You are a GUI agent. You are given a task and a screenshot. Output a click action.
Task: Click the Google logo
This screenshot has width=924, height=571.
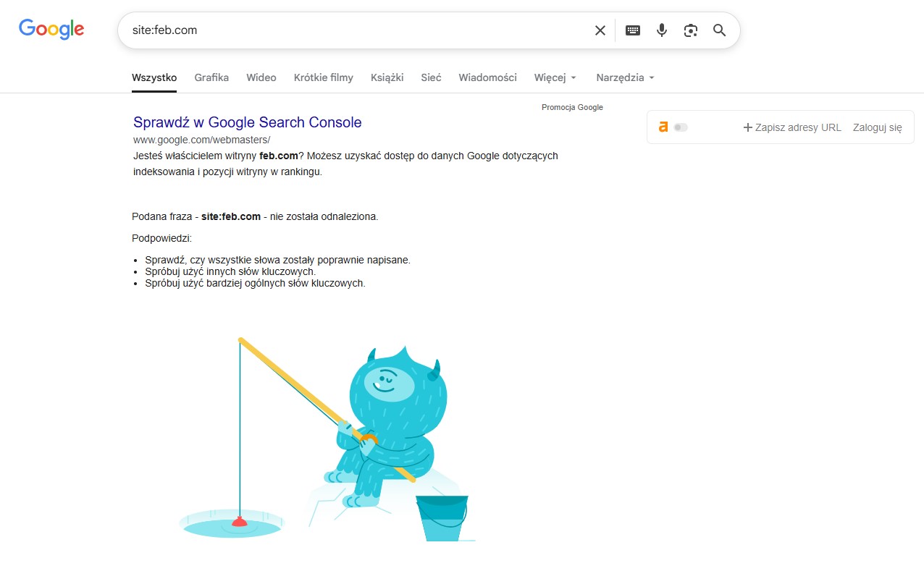51,29
